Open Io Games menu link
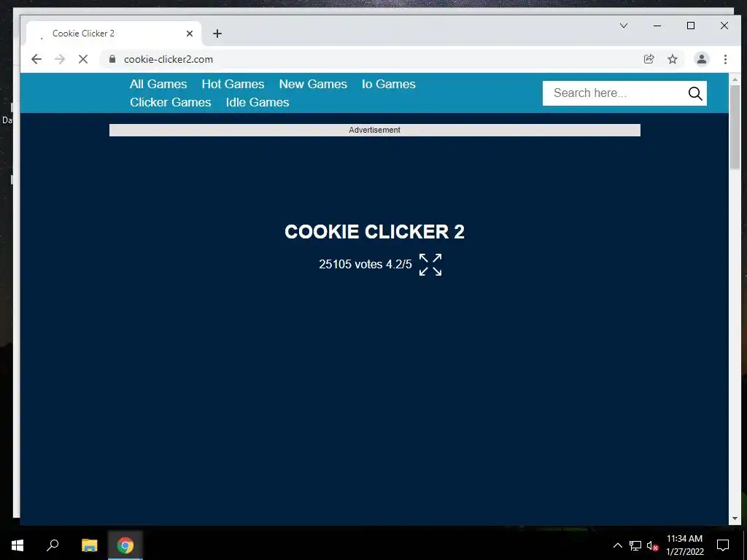747x560 pixels. point(389,85)
